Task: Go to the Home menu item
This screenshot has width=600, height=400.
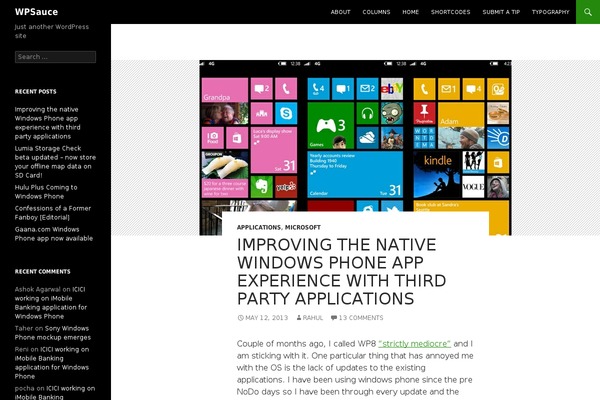Action: coord(410,12)
